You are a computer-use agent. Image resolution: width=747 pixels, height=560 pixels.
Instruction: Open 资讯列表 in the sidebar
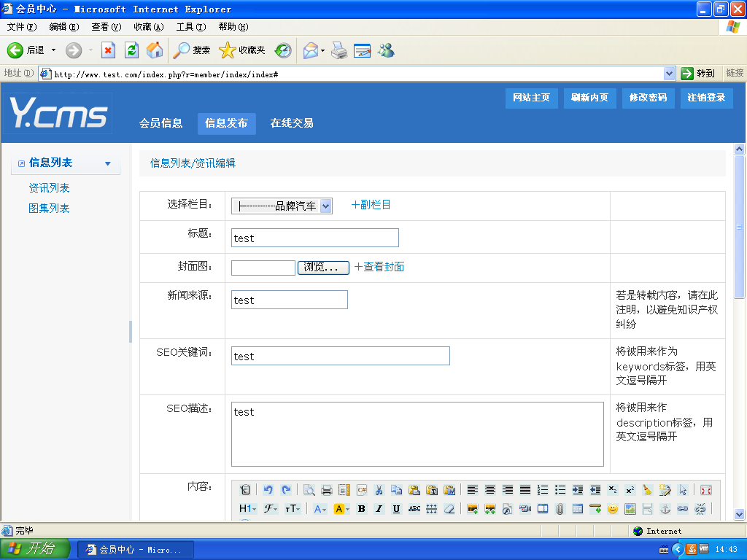(x=49, y=188)
